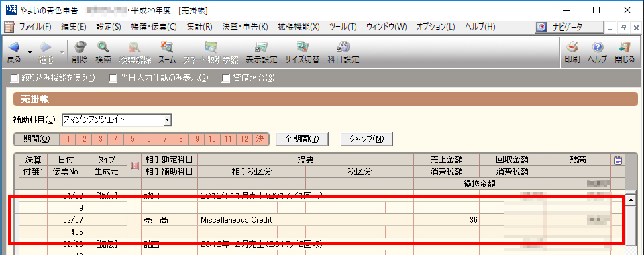Image resolution: width=644 pixels, height=255 pixels.
Task: Select month 5 in period bar
Action: [132, 139]
